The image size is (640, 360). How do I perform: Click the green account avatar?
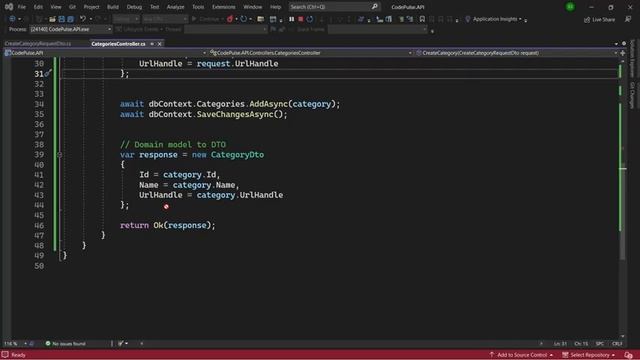click(x=570, y=7)
